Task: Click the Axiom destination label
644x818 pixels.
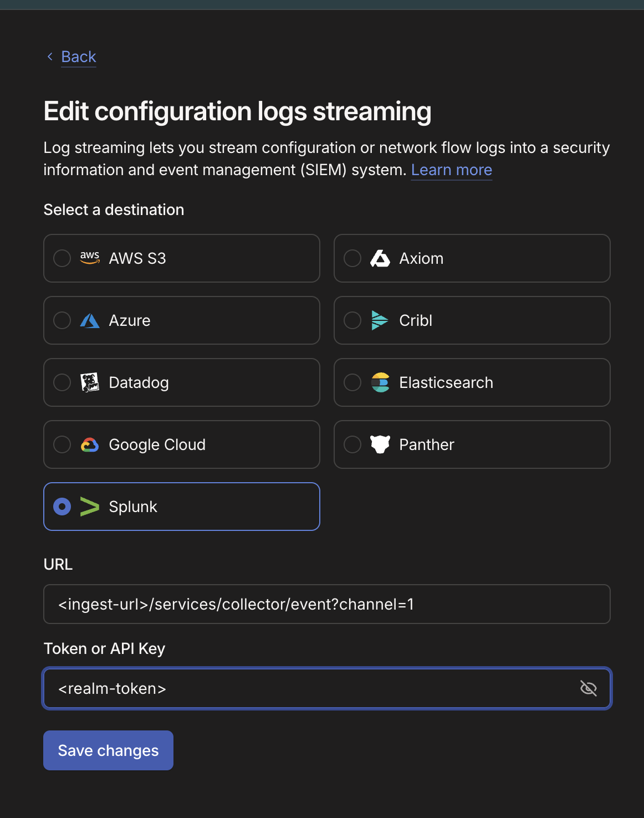Action: click(x=421, y=258)
